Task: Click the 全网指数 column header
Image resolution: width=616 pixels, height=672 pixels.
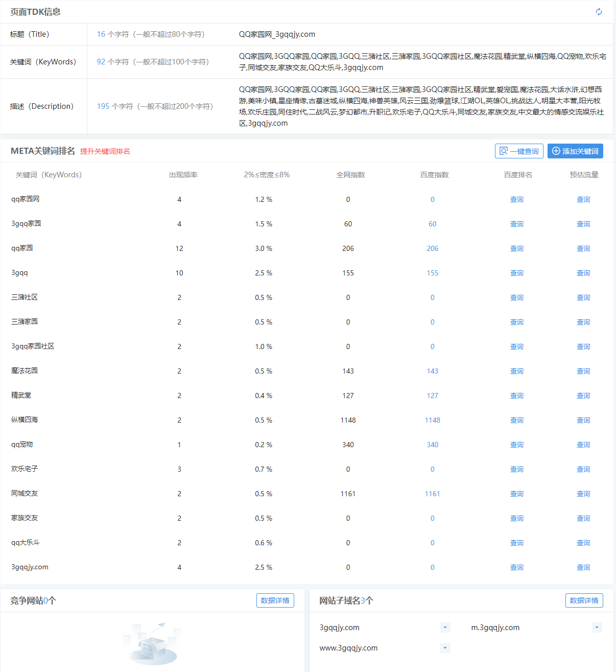Action: pyautogui.click(x=351, y=175)
